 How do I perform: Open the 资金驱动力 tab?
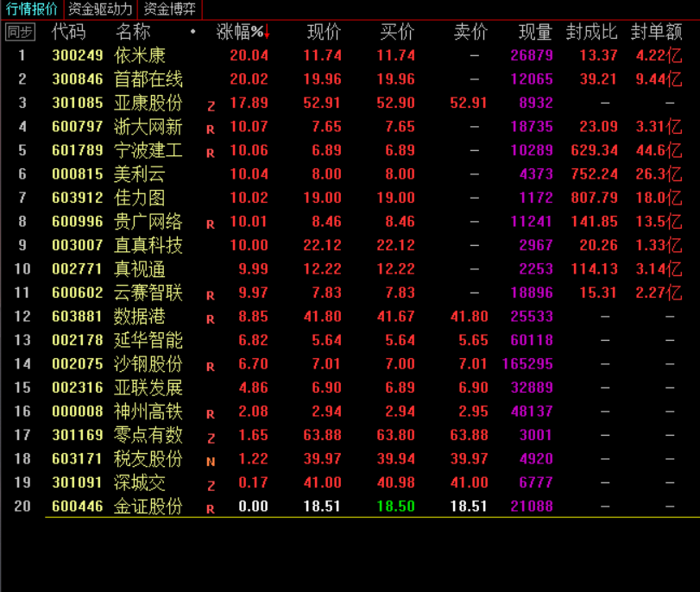(x=100, y=9)
